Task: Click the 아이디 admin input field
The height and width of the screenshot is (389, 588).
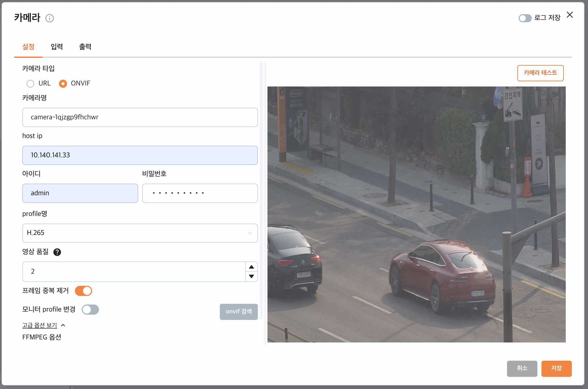Action: pos(80,193)
